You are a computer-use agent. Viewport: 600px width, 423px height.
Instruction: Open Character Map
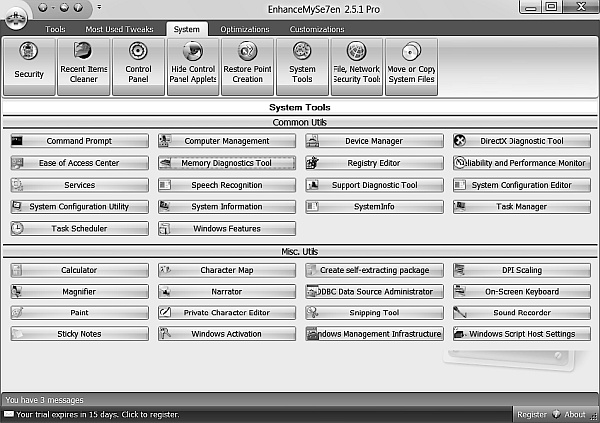point(227,270)
